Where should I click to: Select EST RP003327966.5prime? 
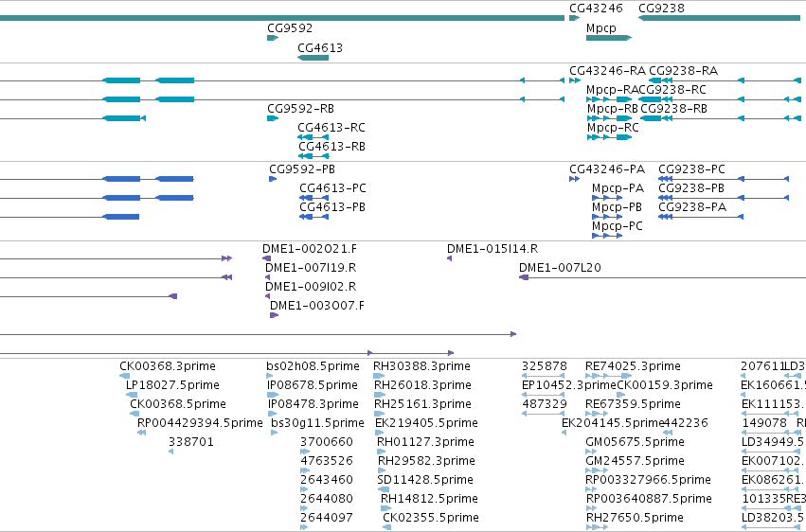pyautogui.click(x=649, y=481)
